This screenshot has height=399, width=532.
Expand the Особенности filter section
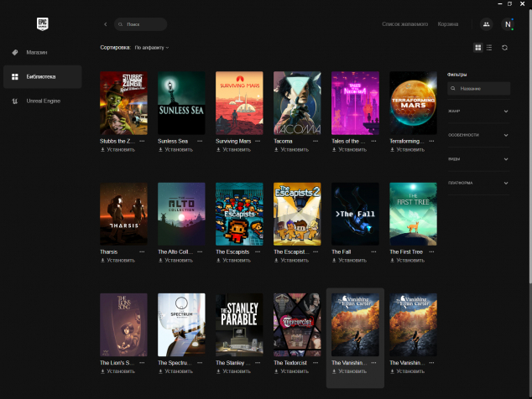click(x=478, y=135)
